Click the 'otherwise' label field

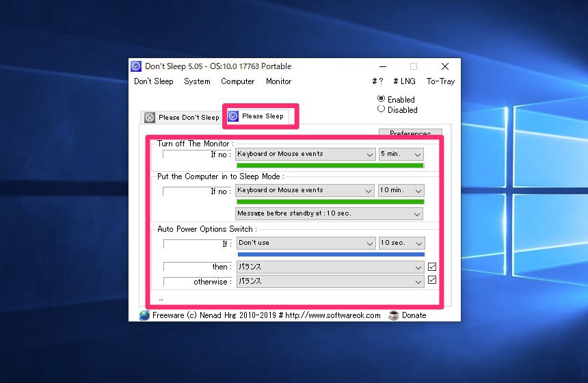pyautogui.click(x=198, y=282)
